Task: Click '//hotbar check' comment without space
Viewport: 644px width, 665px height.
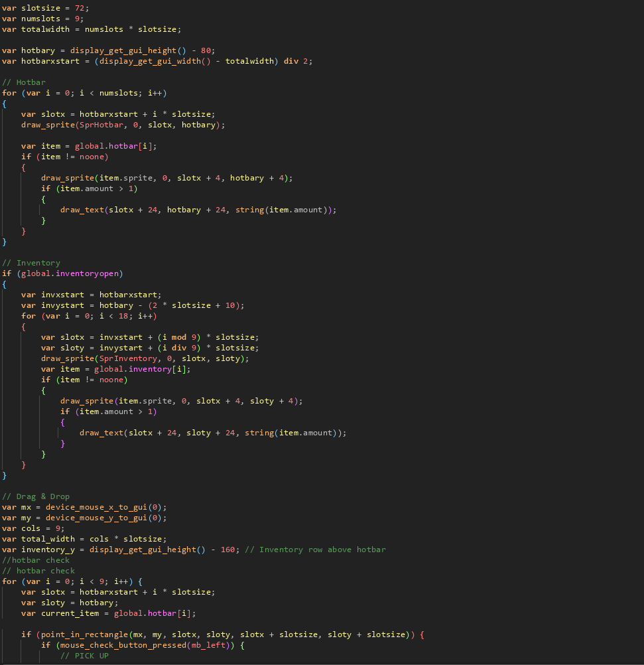Action: (36, 560)
